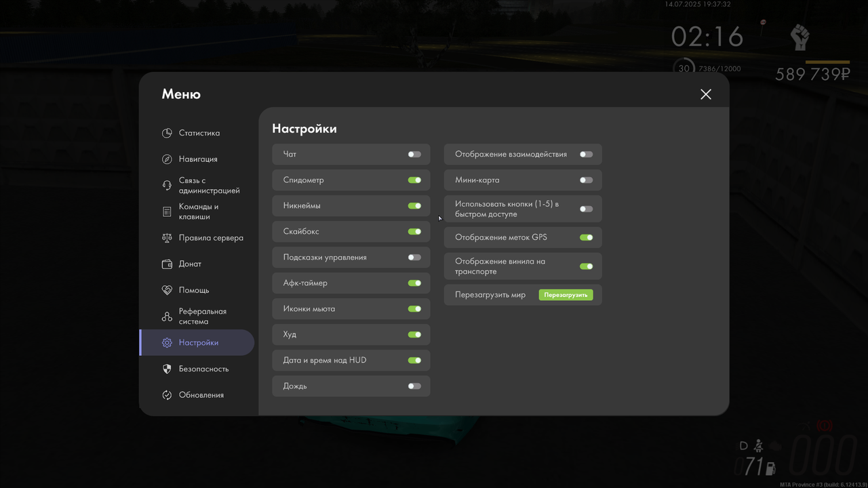Click the shield icon for Безопасность
Image resolution: width=868 pixels, height=488 pixels.
tap(167, 369)
